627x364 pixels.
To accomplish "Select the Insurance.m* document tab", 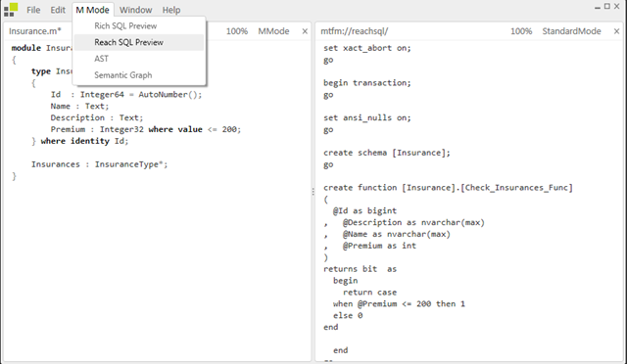I will click(35, 31).
